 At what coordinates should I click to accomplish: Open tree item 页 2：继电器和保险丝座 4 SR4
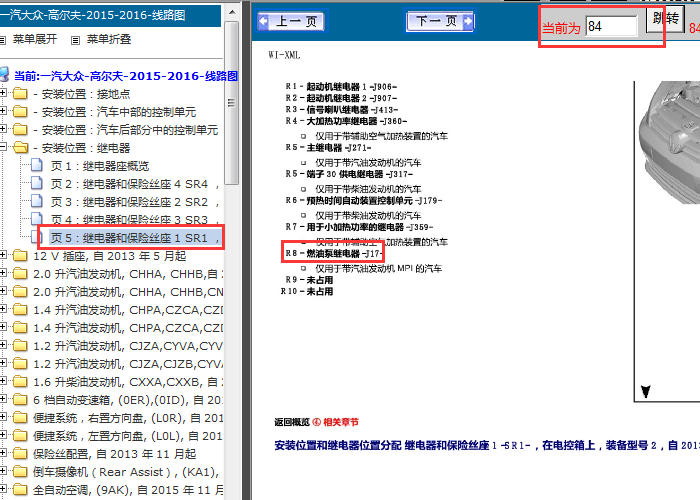point(135,184)
